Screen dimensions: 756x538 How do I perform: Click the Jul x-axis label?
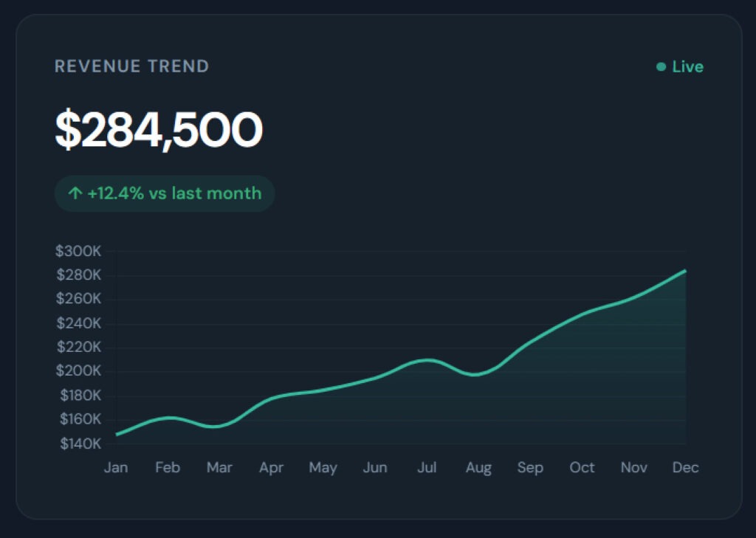427,467
